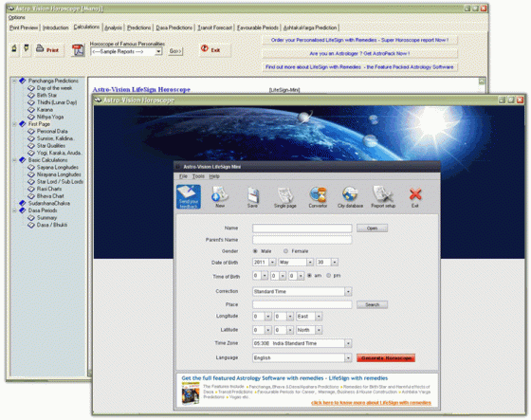
Task: Open the birth day dropdown showing 30
Action: pos(335,263)
